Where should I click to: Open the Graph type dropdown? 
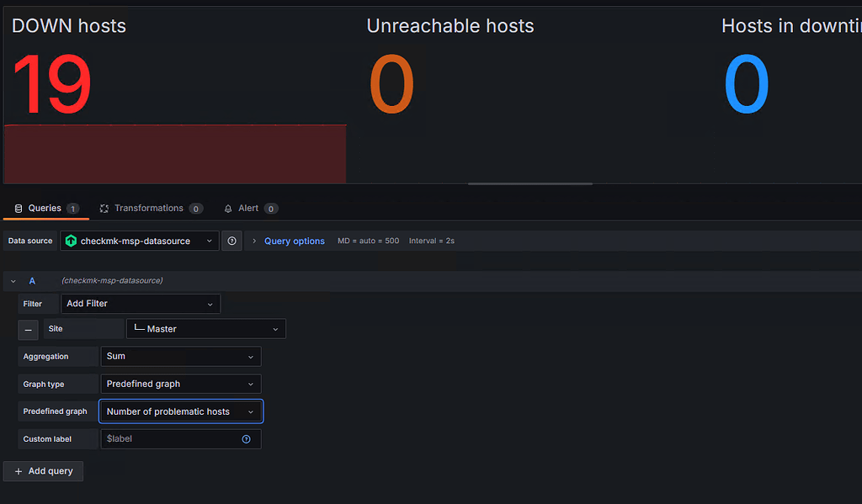[x=180, y=384]
